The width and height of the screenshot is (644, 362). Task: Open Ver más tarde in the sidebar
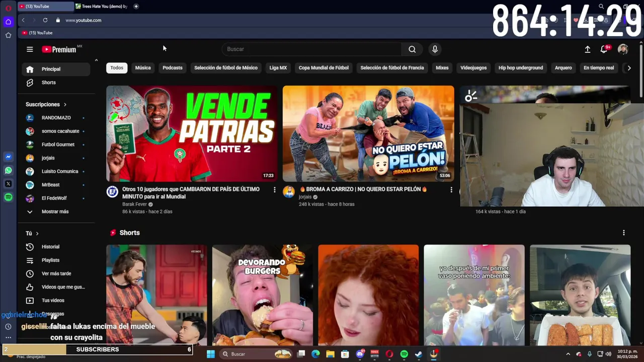tap(56, 274)
